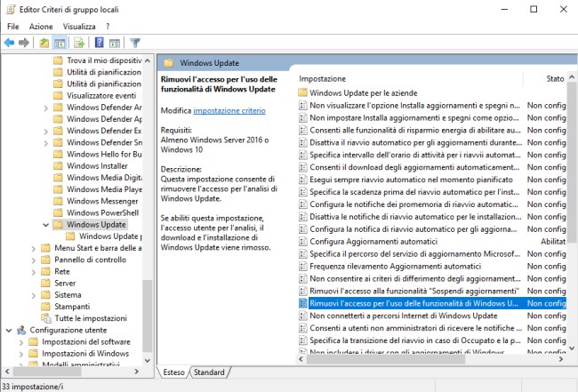This screenshot has height=392, width=578.
Task: Select Consenti alle funzionalità di risparmio energia policy
Action: coord(415,130)
